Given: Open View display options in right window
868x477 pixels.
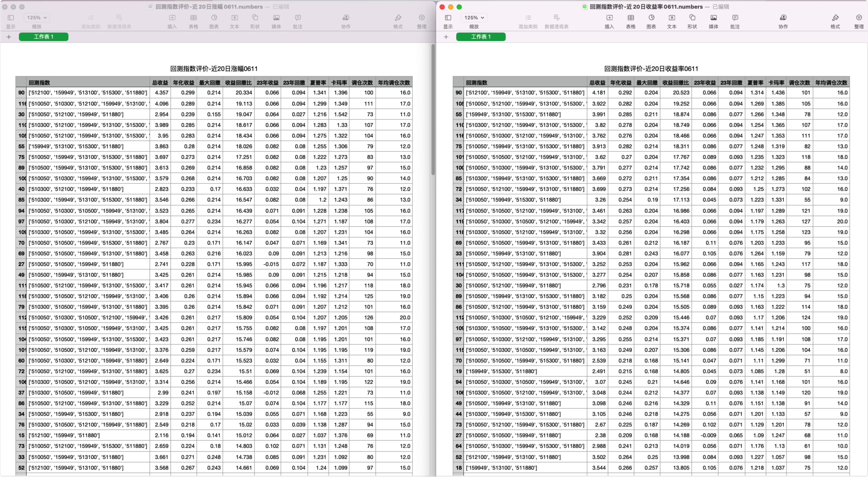Looking at the screenshot, I should point(448,18).
